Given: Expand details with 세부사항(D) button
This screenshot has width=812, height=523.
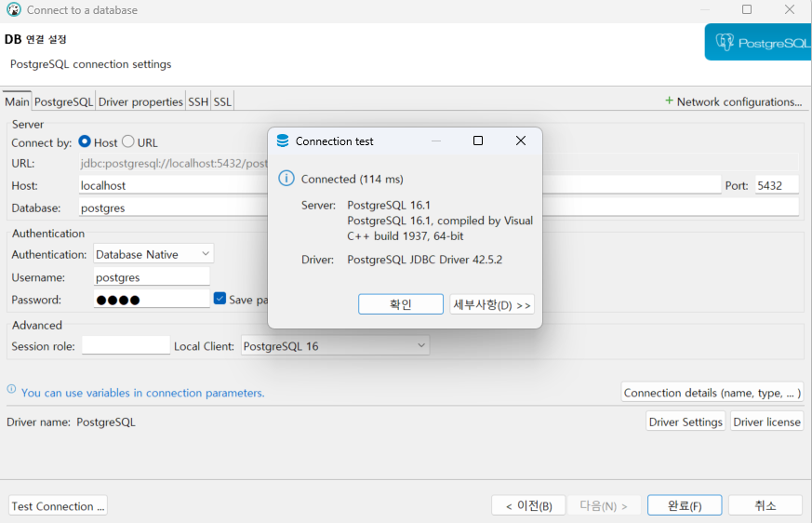Looking at the screenshot, I should (x=492, y=304).
